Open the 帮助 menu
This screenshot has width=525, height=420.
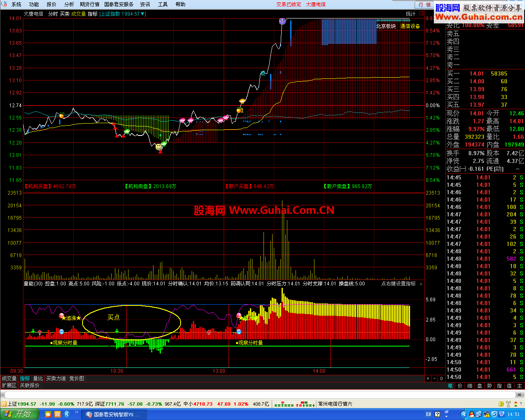click(181, 5)
